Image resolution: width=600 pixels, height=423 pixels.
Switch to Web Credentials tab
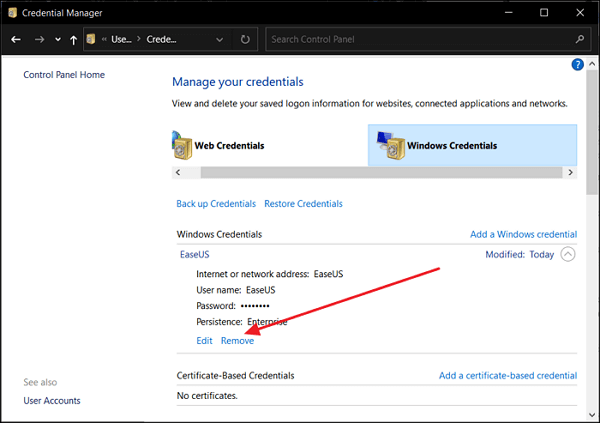tap(229, 145)
